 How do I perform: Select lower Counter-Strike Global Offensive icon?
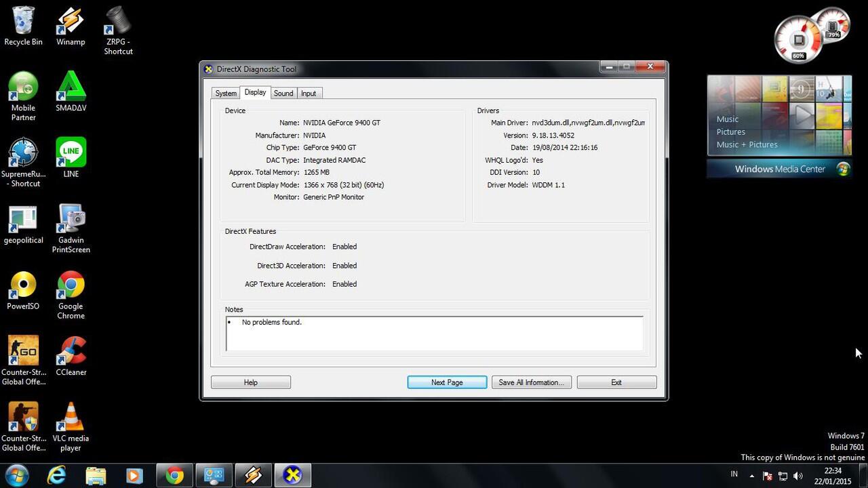(23, 426)
